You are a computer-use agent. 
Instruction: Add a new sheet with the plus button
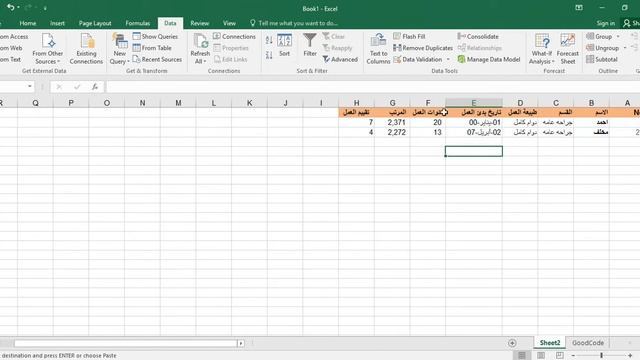[512, 343]
